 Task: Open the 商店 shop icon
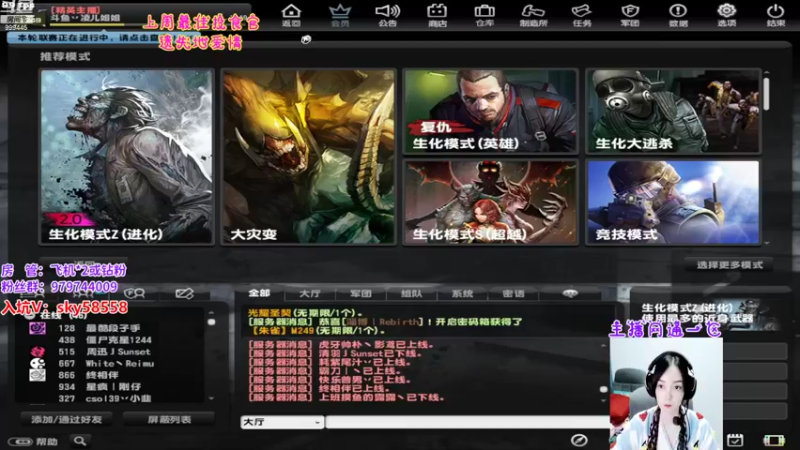(x=437, y=15)
